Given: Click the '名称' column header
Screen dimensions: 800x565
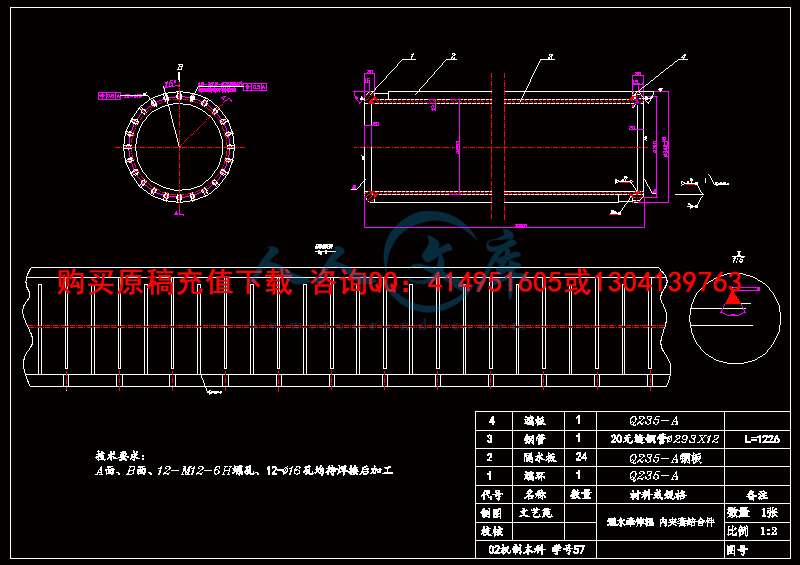Looking at the screenshot, I should (x=535, y=495).
